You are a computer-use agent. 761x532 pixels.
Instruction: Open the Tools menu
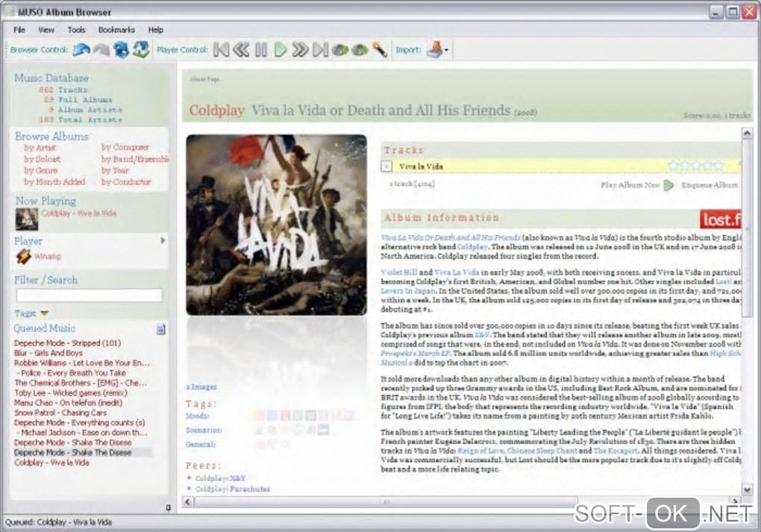click(76, 30)
